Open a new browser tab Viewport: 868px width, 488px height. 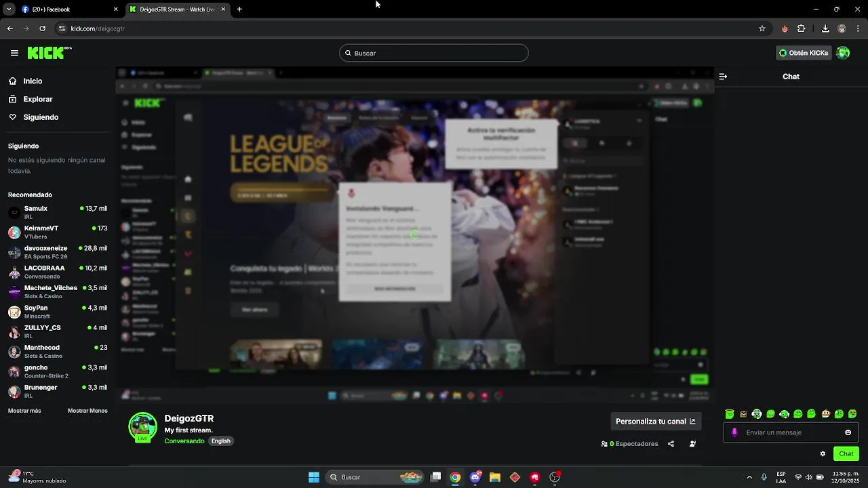239,9
